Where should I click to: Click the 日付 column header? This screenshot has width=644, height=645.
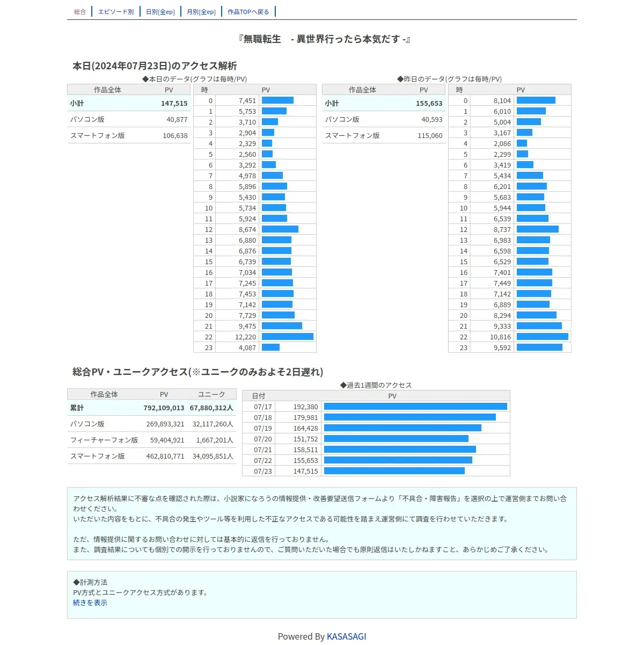pos(259,396)
